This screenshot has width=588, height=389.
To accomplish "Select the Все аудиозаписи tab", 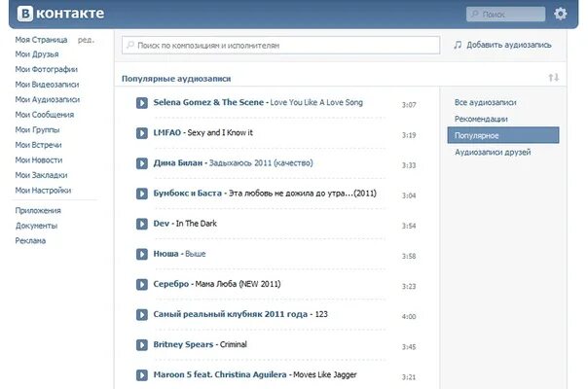I will (x=485, y=102).
